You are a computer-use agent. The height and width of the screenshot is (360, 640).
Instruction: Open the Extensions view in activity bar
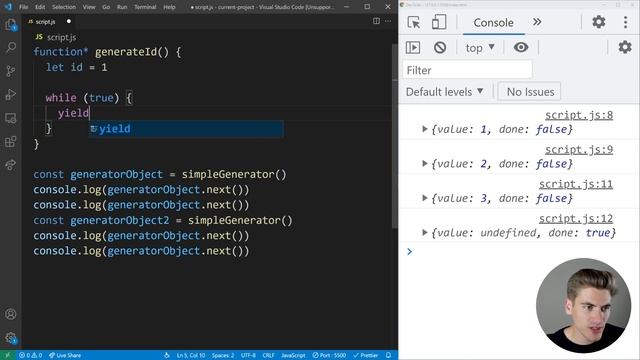pyautogui.click(x=11, y=142)
